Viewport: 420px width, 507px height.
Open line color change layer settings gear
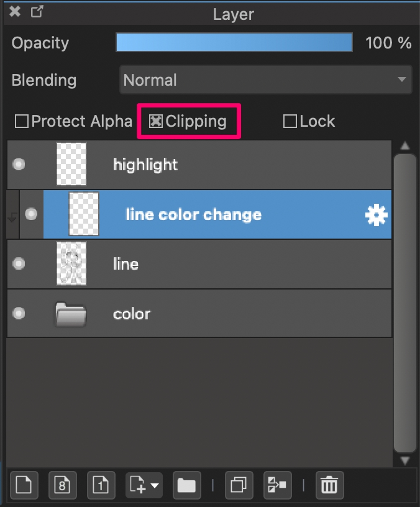[376, 215]
